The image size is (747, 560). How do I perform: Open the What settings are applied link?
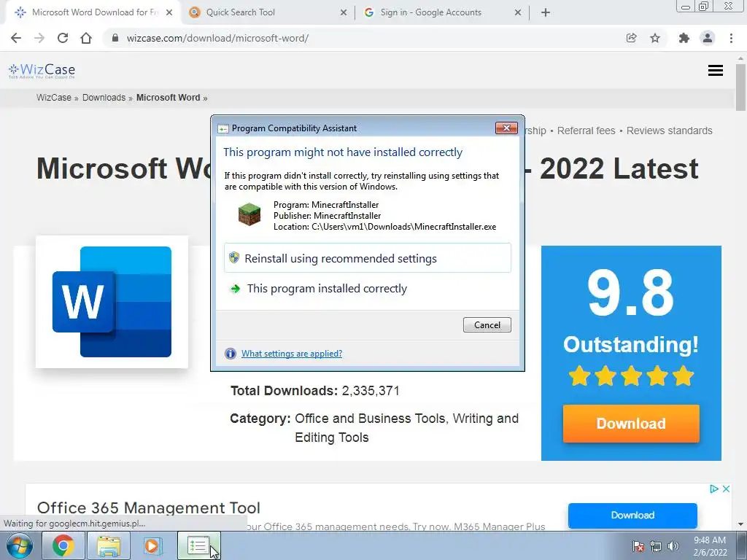[292, 354]
